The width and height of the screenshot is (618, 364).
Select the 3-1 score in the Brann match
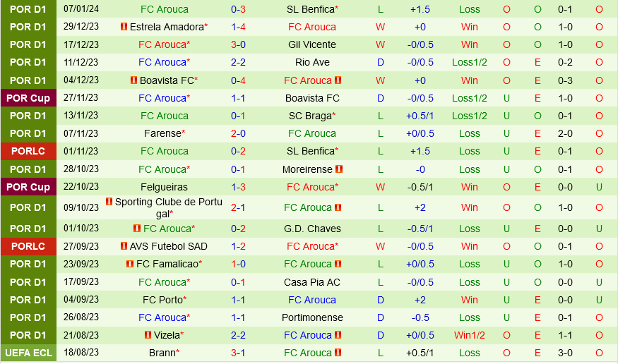[x=238, y=353]
